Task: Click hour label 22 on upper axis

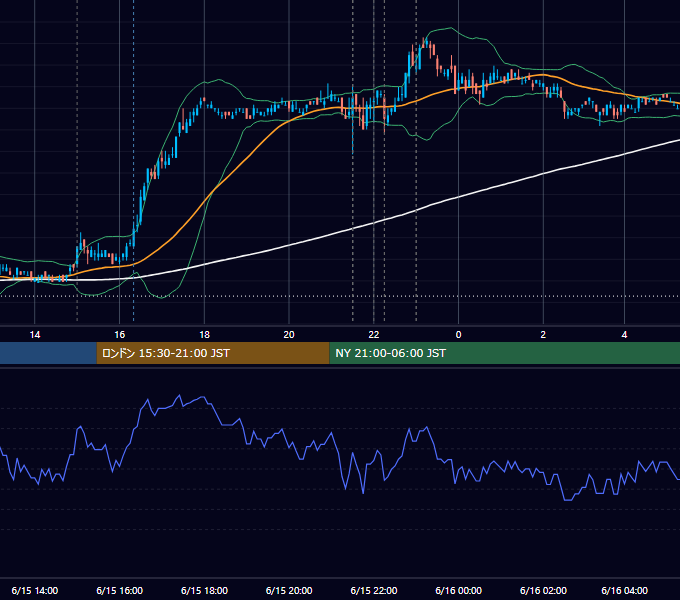Action: (374, 335)
